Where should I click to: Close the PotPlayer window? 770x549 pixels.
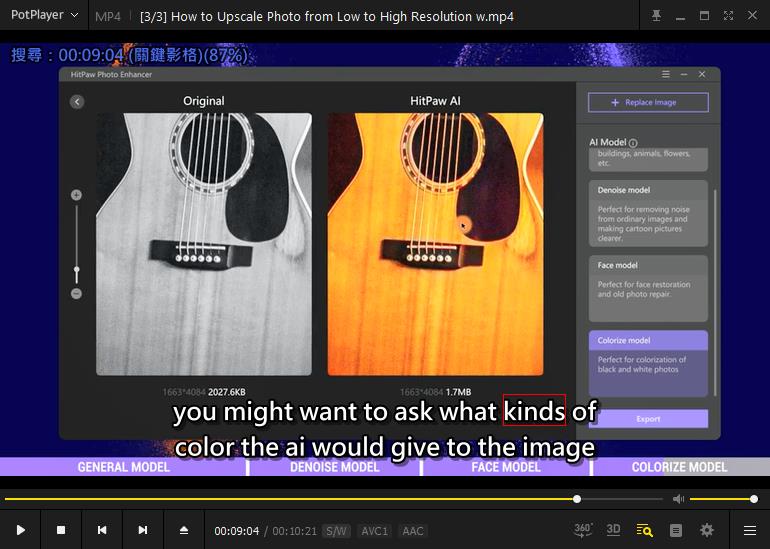pos(752,16)
